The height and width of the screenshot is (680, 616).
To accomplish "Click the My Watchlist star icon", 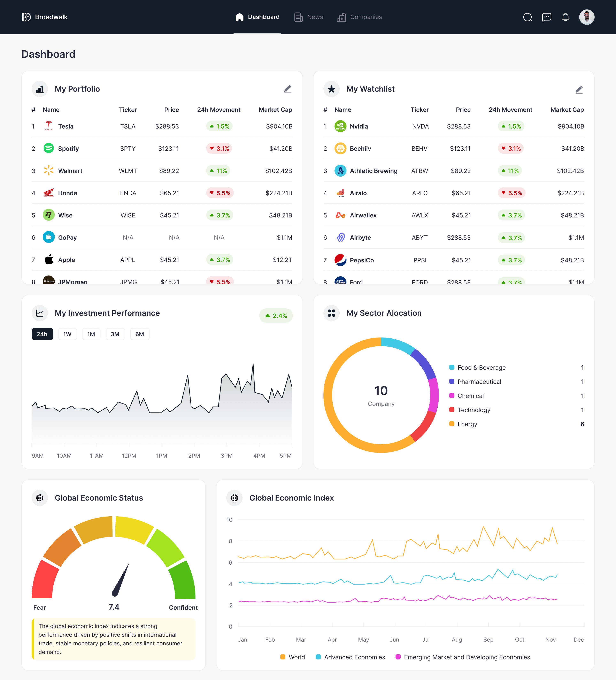I will tap(332, 89).
